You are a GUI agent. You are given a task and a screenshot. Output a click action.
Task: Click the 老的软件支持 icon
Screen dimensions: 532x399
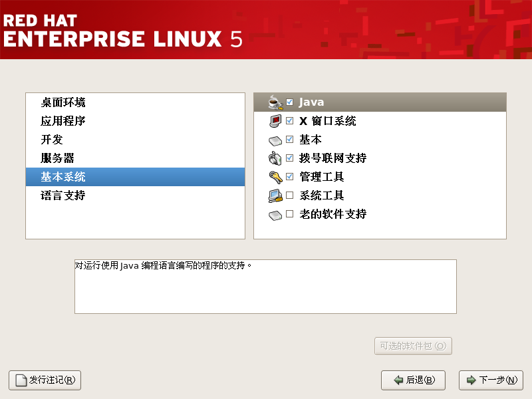tap(275, 215)
